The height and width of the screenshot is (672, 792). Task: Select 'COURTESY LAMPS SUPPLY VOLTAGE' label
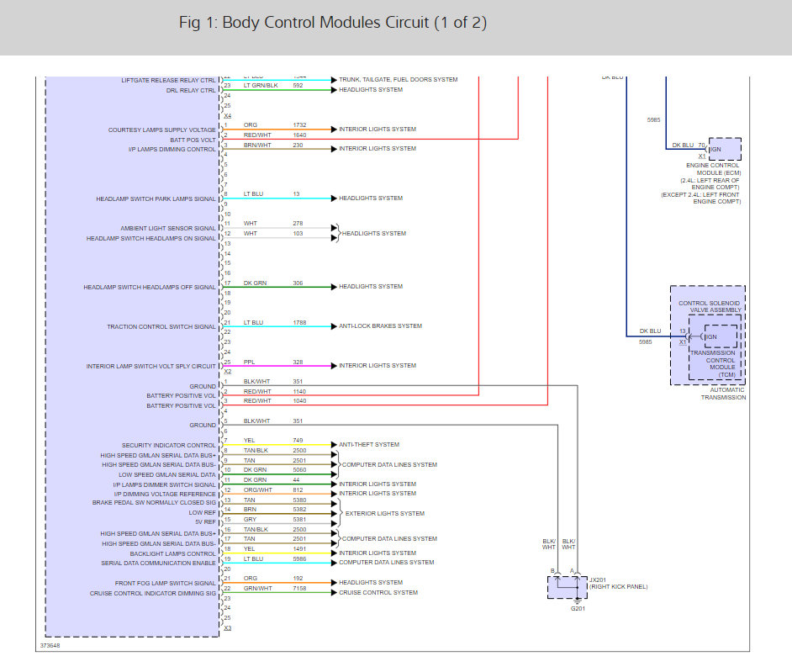161,130
